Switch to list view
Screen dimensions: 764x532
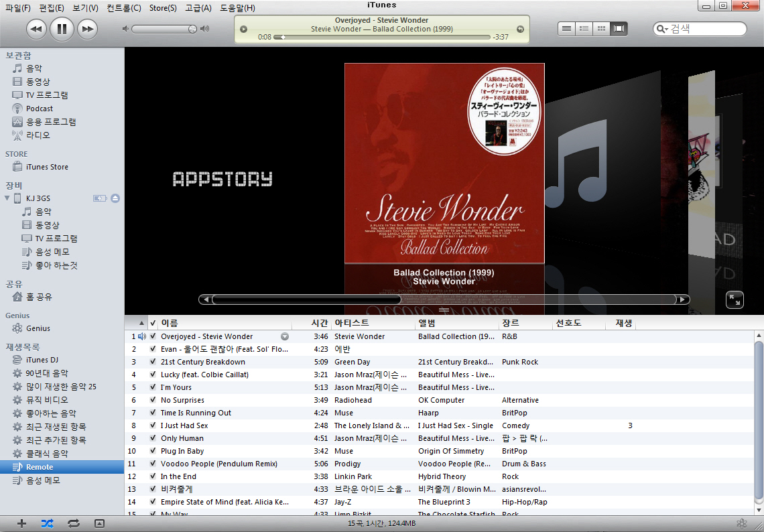[x=566, y=29]
